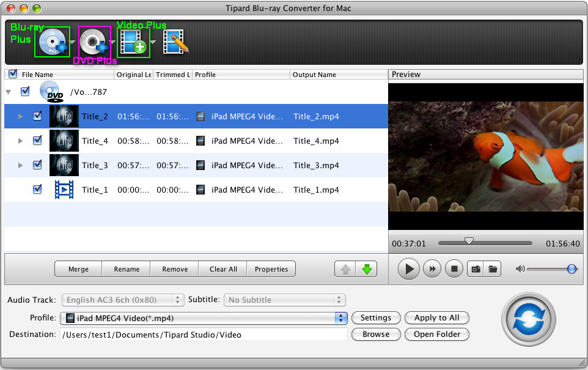Move item up with gray arrow
Image resolution: width=588 pixels, height=370 pixels.
coord(345,269)
